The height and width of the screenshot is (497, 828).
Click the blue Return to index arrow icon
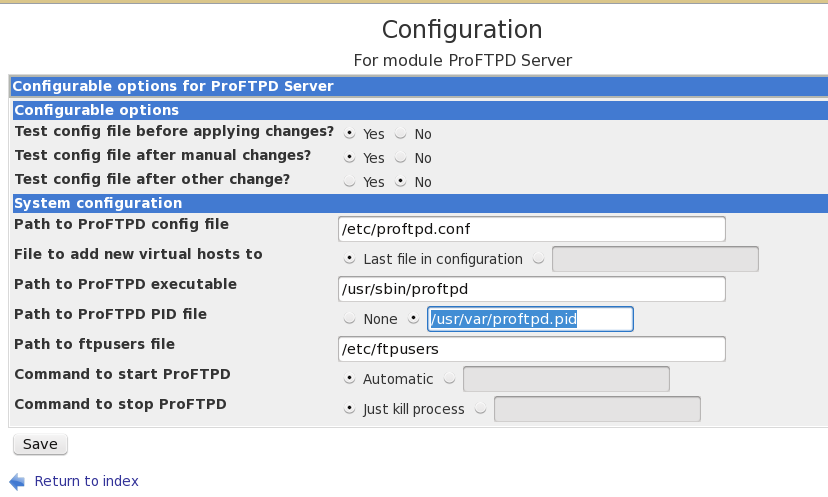(x=17, y=481)
